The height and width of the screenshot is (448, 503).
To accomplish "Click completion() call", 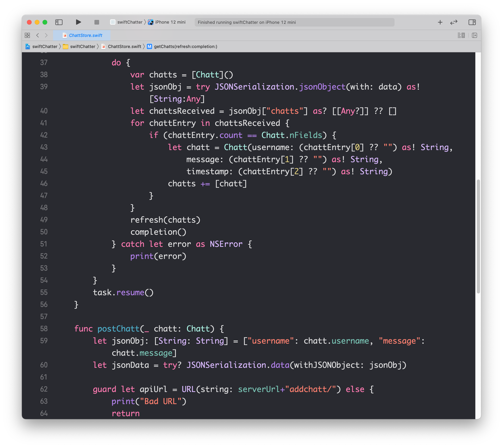I will 158,232.
